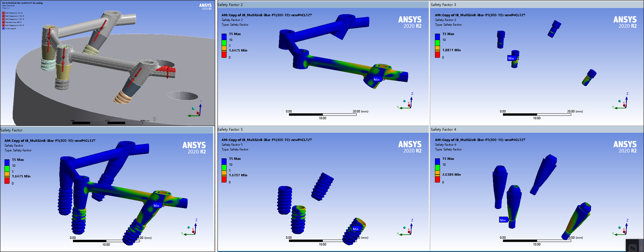Click the scale ruler in Safety Factor 2 view
This screenshot has width=644, height=252.
tap(322, 114)
